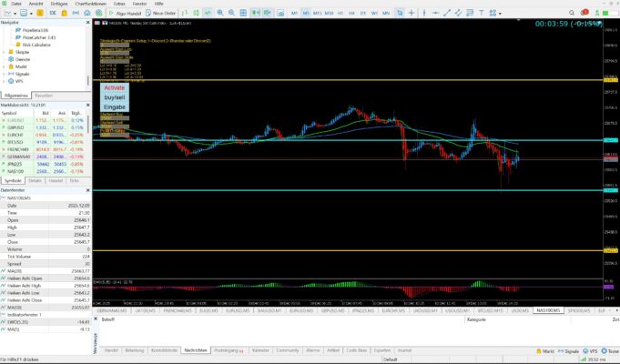Image resolution: width=620 pixels, height=364 pixels.
Task: Click the search magnifier icon
Action: point(572,13)
